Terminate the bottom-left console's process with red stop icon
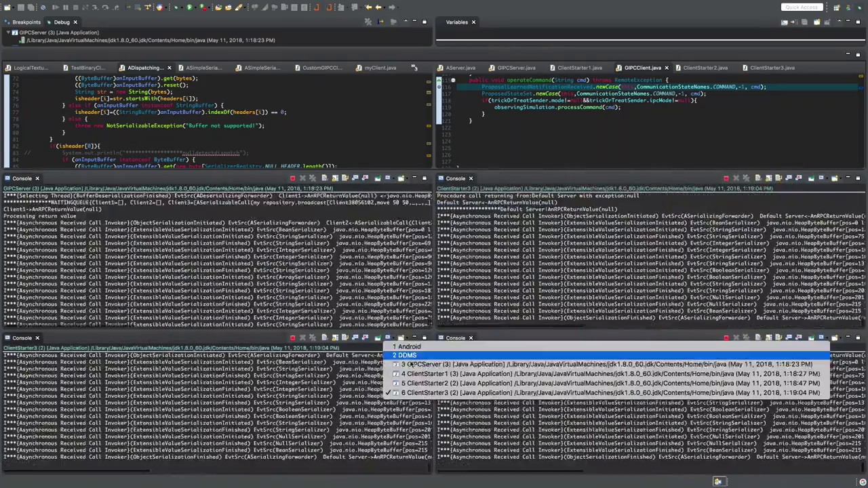This screenshot has height=488, width=868. [x=293, y=338]
